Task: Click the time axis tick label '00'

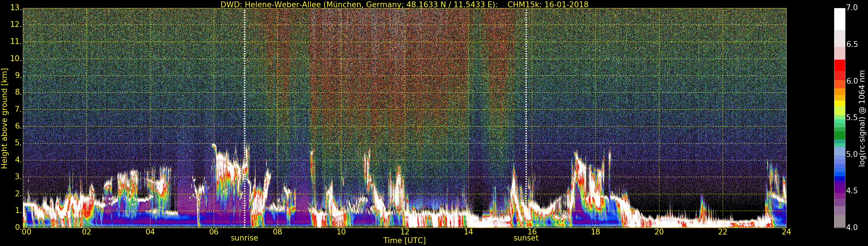Action: coord(26,232)
